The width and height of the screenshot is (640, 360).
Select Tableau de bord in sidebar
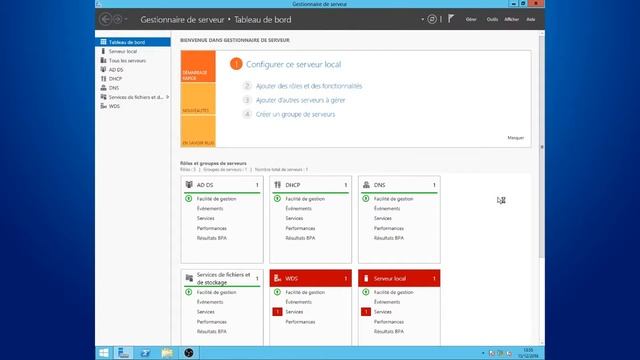(x=133, y=42)
